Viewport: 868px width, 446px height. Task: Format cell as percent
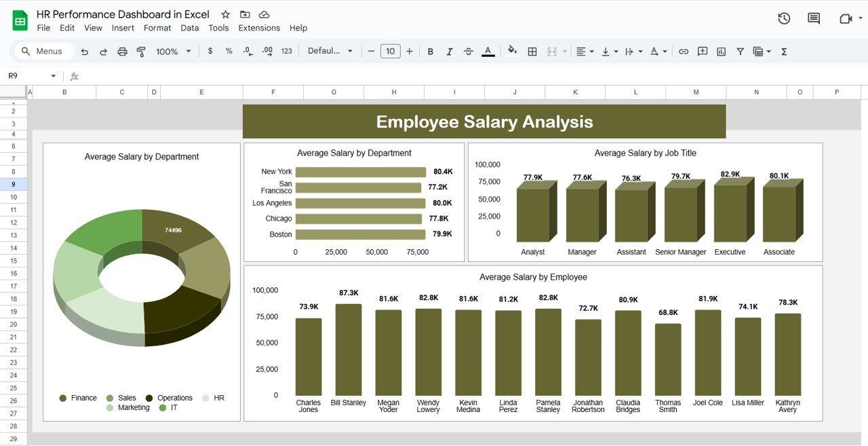229,52
